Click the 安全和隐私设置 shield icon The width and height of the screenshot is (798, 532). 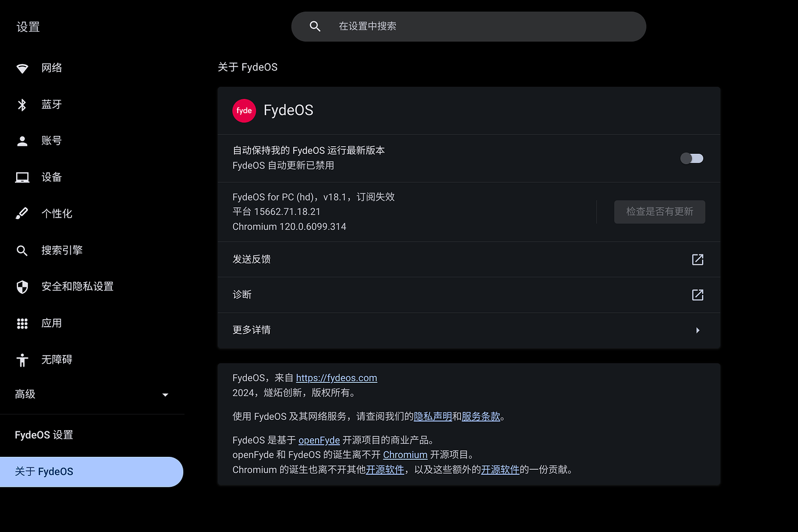coord(22,286)
